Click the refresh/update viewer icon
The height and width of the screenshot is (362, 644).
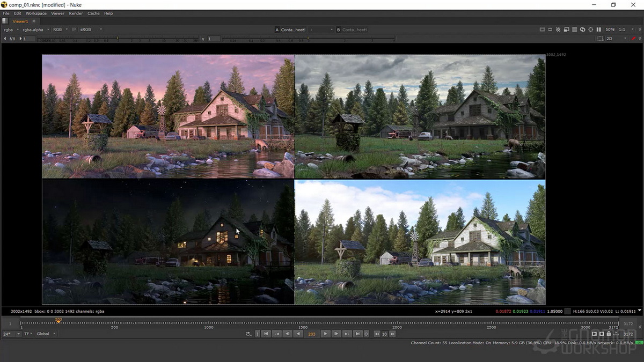click(x=582, y=29)
